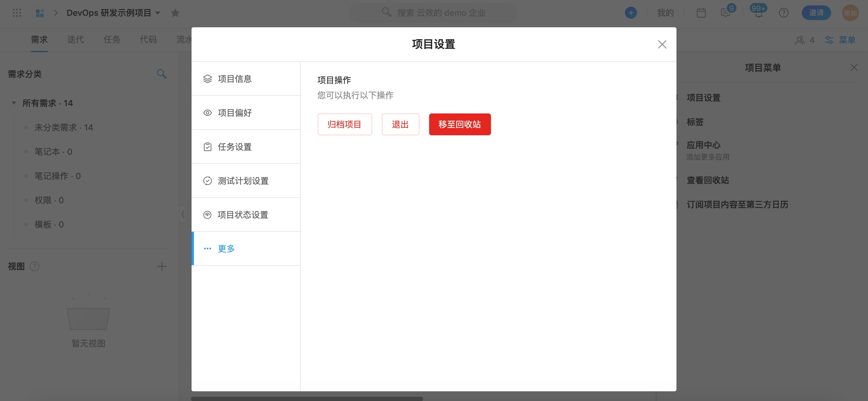Open the app grid launcher icon
The image size is (868, 401).
17,13
